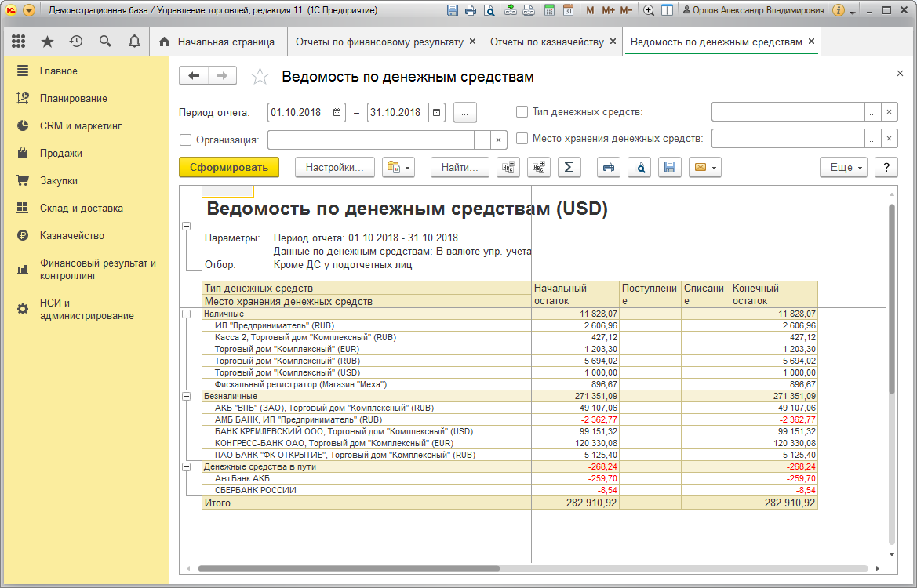Click the vertical scrollbar of the report
The image size is (917, 588).
(891, 298)
